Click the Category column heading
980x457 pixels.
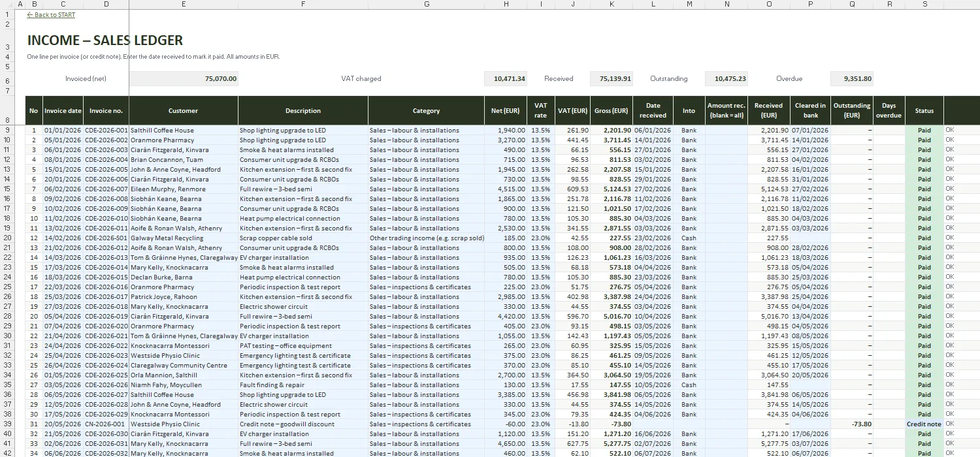pyautogui.click(x=427, y=111)
